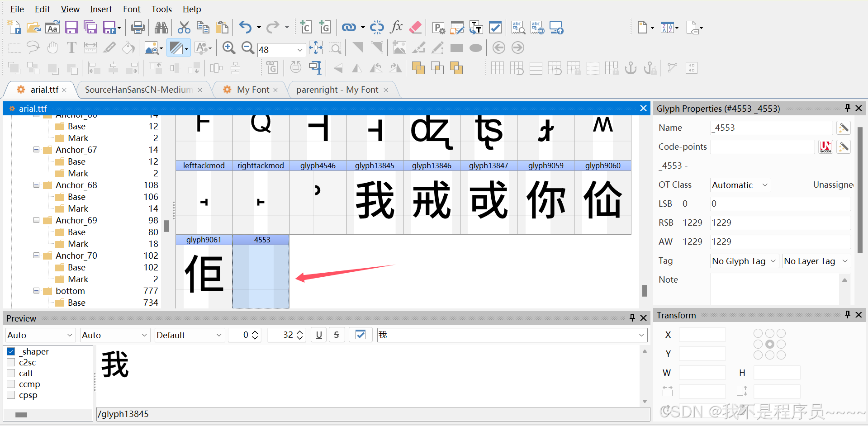Zoom in on the glyph overview
This screenshot has height=426, width=868.
[x=228, y=47]
